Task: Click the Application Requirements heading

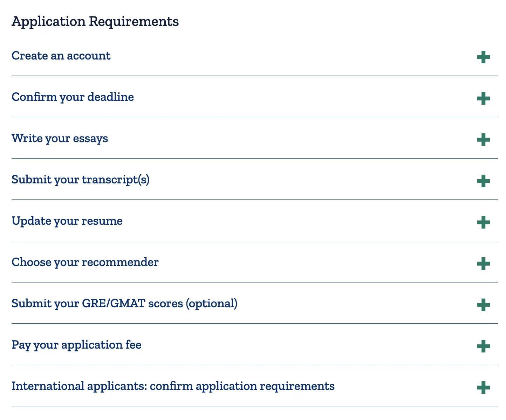Action: point(95,21)
